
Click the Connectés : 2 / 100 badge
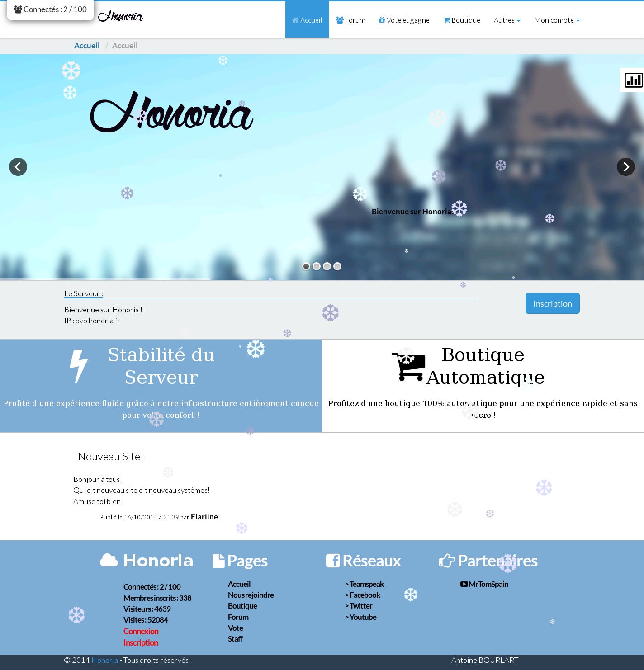(x=50, y=9)
